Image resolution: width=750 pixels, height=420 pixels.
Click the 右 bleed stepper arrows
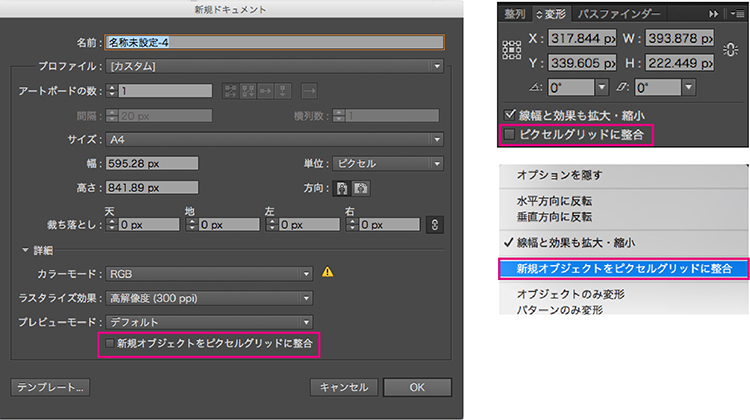pyautogui.click(x=352, y=225)
